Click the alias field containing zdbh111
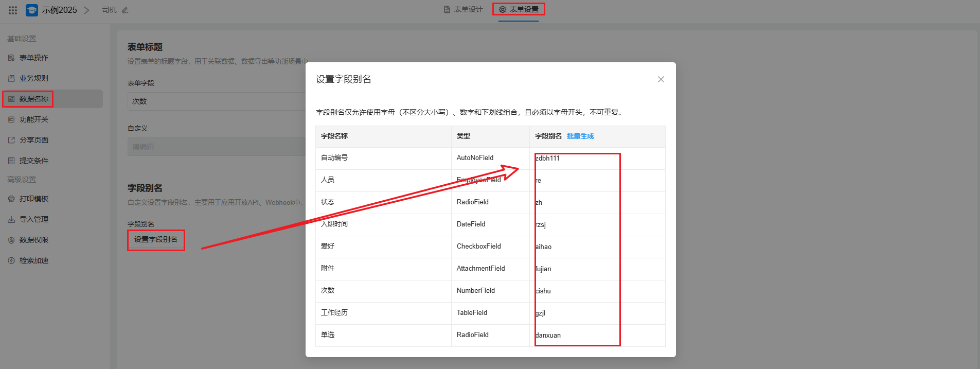Viewport: 980px width, 369px height. point(576,159)
